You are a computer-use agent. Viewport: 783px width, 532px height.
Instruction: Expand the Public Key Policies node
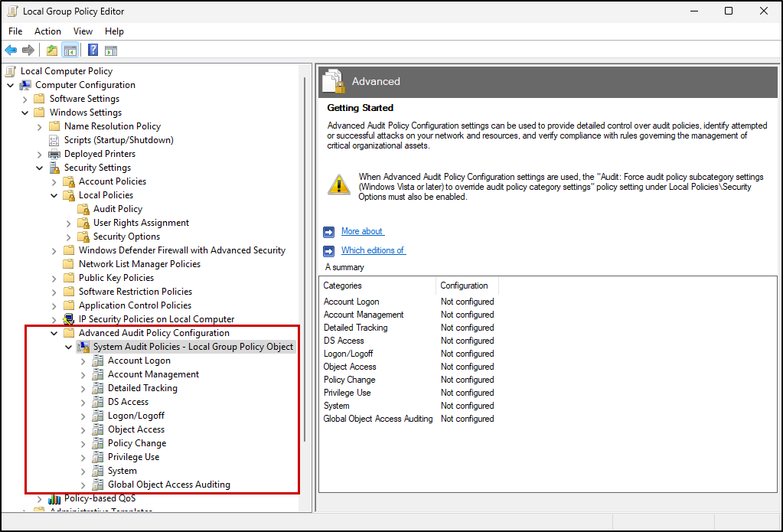coord(54,277)
